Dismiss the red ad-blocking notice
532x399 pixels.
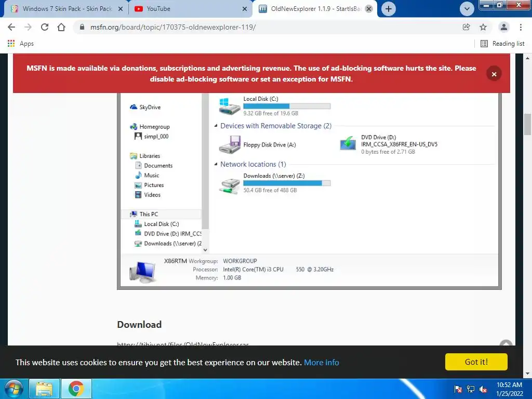point(494,74)
